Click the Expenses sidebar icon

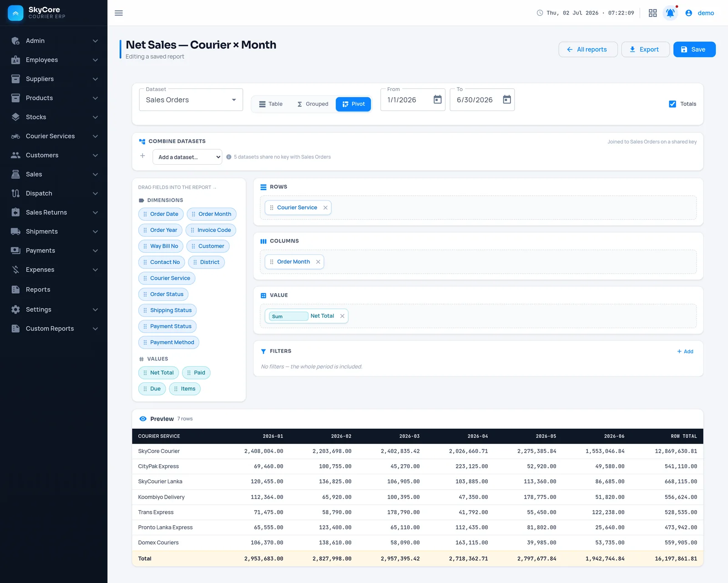click(x=15, y=270)
